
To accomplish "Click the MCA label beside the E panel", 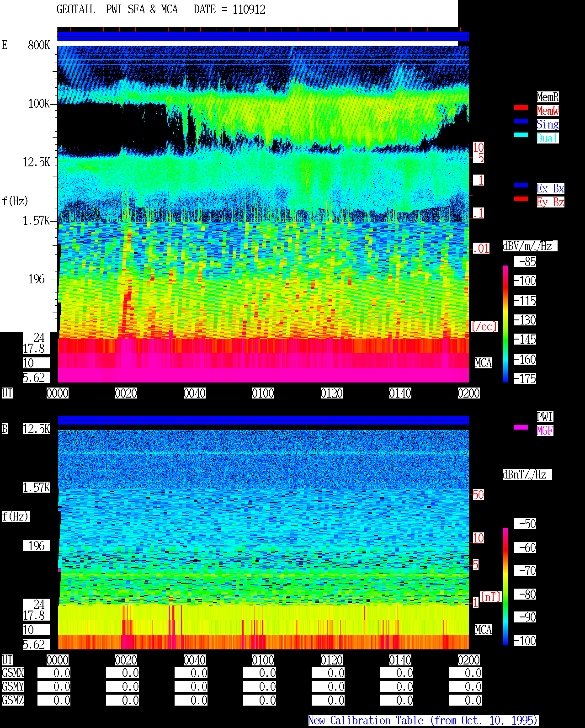I will 484,363.
